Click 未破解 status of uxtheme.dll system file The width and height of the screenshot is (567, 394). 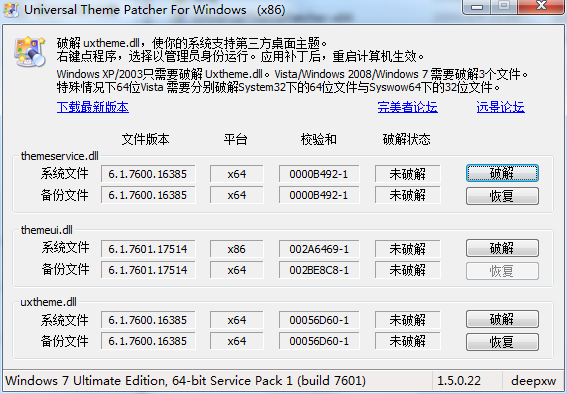(x=408, y=320)
